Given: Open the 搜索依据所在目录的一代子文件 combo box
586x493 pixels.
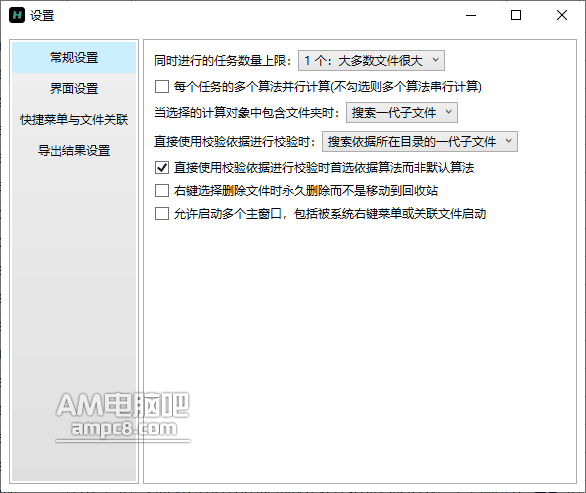Looking at the screenshot, I should tap(420, 141).
